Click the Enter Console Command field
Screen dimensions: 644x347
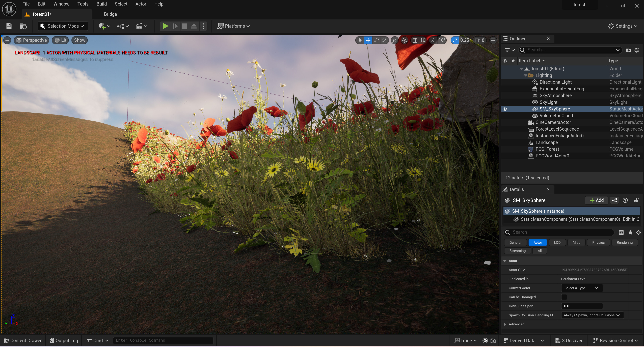(x=163, y=340)
